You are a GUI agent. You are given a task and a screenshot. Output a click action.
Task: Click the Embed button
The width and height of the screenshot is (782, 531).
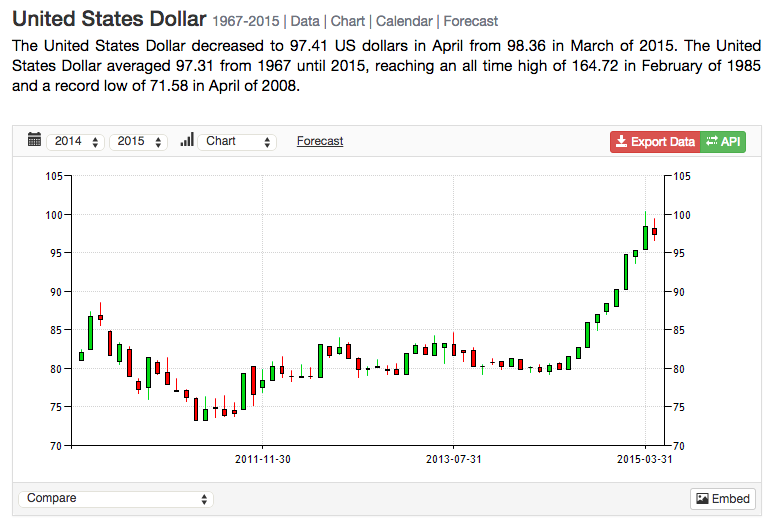(x=723, y=499)
